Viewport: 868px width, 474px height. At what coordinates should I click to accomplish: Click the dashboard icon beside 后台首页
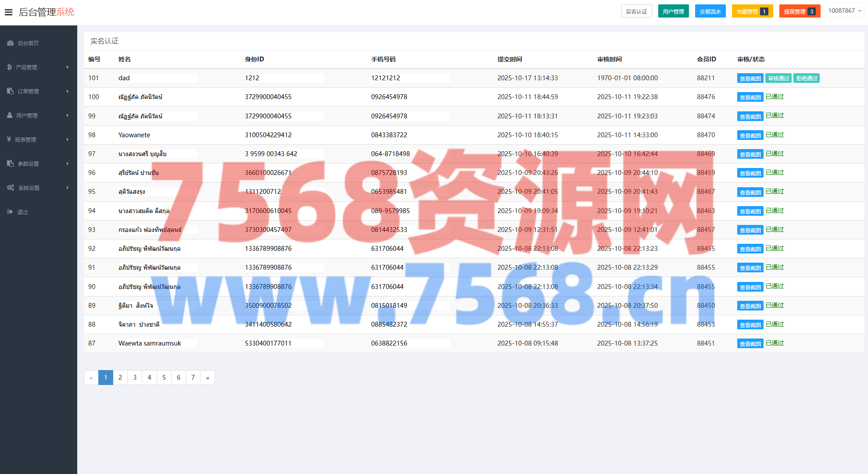pyautogui.click(x=10, y=43)
